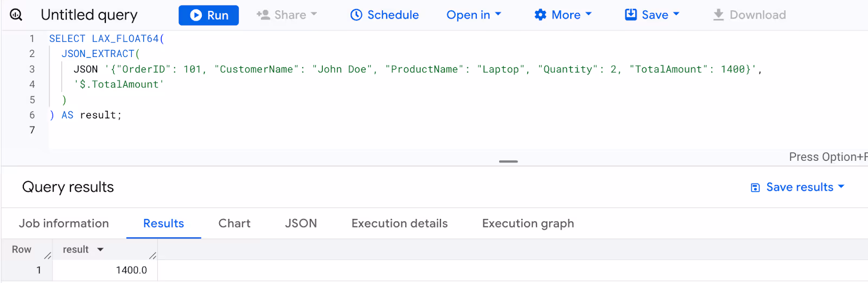
Task: Select the Results tab
Action: (x=163, y=223)
